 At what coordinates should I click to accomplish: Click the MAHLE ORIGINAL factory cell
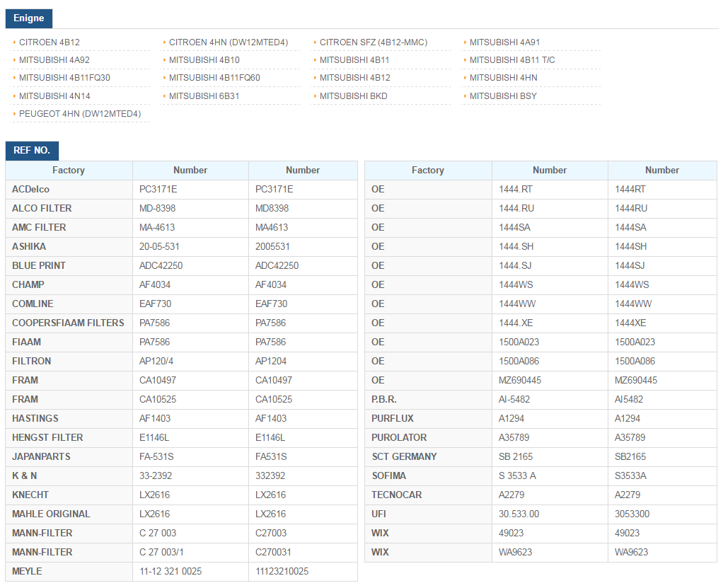tap(69, 514)
